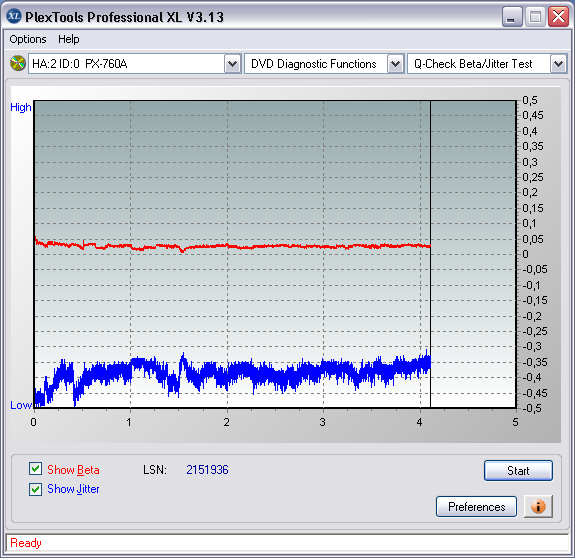The image size is (575, 558).
Task: Click the x-axis 5 GB tick label
Action: click(x=515, y=422)
